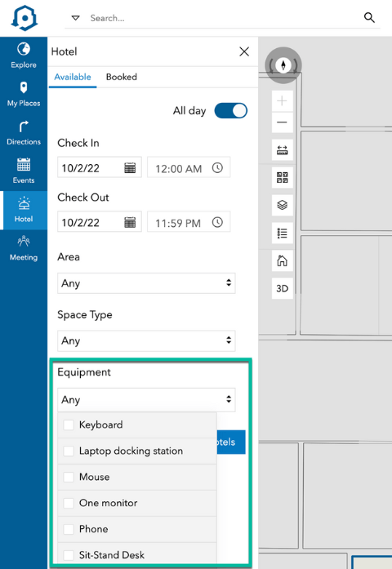Image resolution: width=392 pixels, height=569 pixels.
Task: Open the QR code scanner tool
Action: point(283,177)
